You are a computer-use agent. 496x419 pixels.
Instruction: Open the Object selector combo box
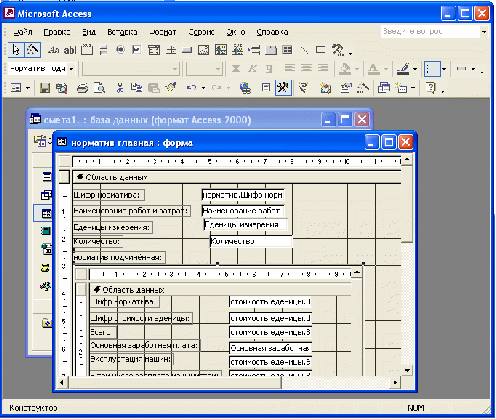pyautogui.click(x=41, y=69)
